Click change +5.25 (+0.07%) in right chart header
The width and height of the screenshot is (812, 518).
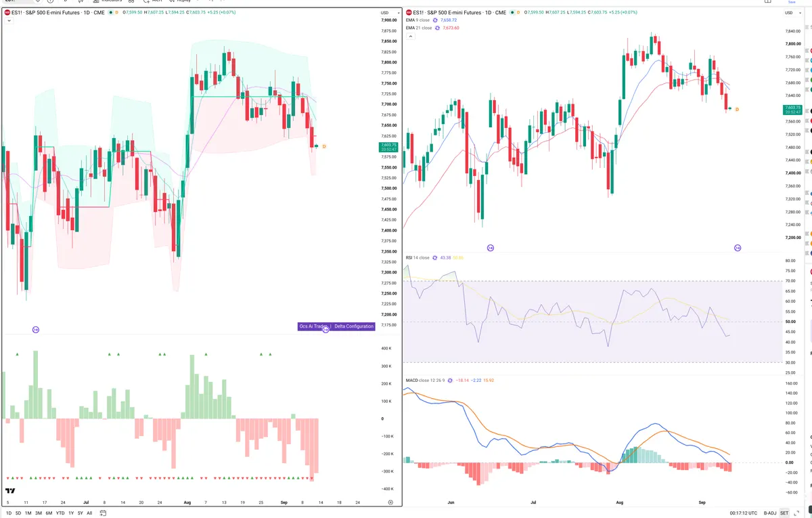pos(625,12)
